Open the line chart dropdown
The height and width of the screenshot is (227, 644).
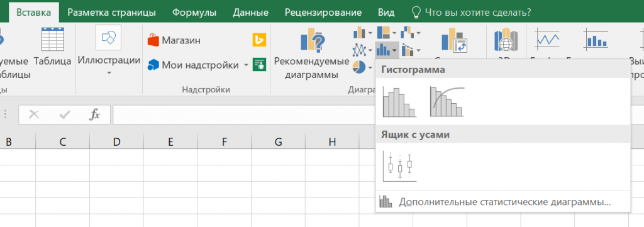point(363,50)
